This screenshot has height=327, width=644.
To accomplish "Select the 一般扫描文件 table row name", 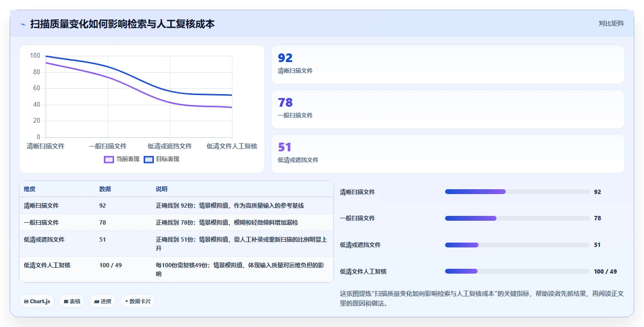I will (41, 223).
